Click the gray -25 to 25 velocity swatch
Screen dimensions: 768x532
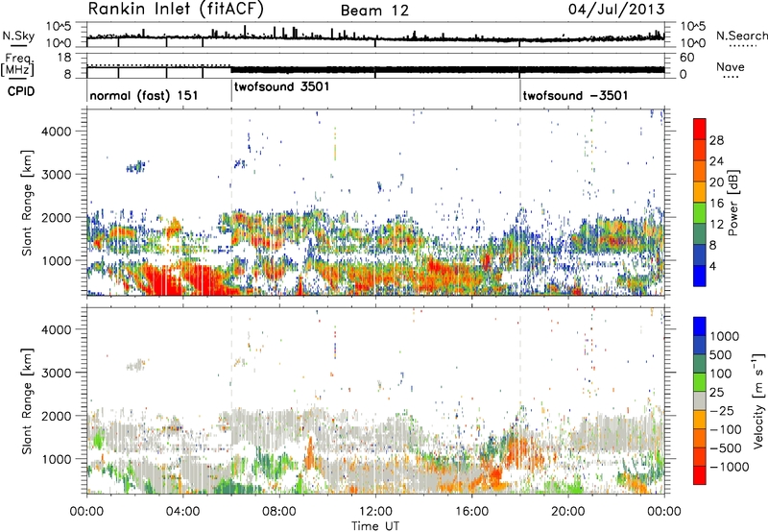pos(700,400)
